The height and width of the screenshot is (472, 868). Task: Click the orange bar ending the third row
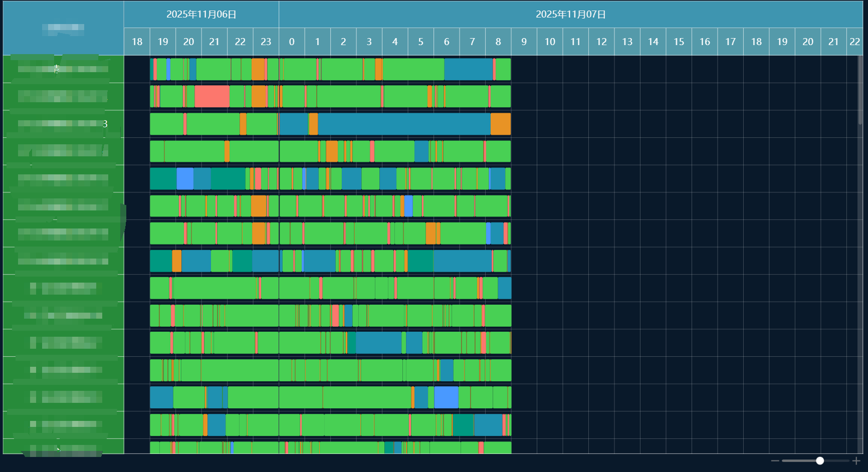[x=500, y=124]
